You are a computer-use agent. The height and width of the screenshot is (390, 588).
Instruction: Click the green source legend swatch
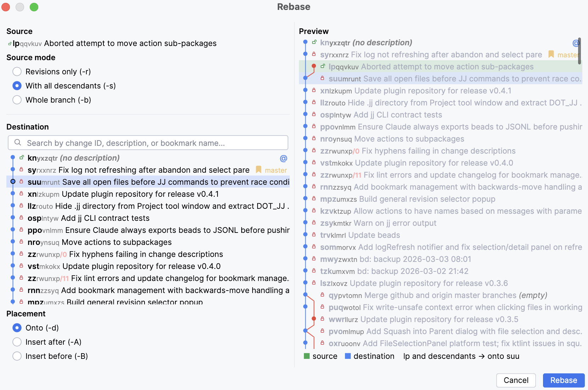coord(307,356)
